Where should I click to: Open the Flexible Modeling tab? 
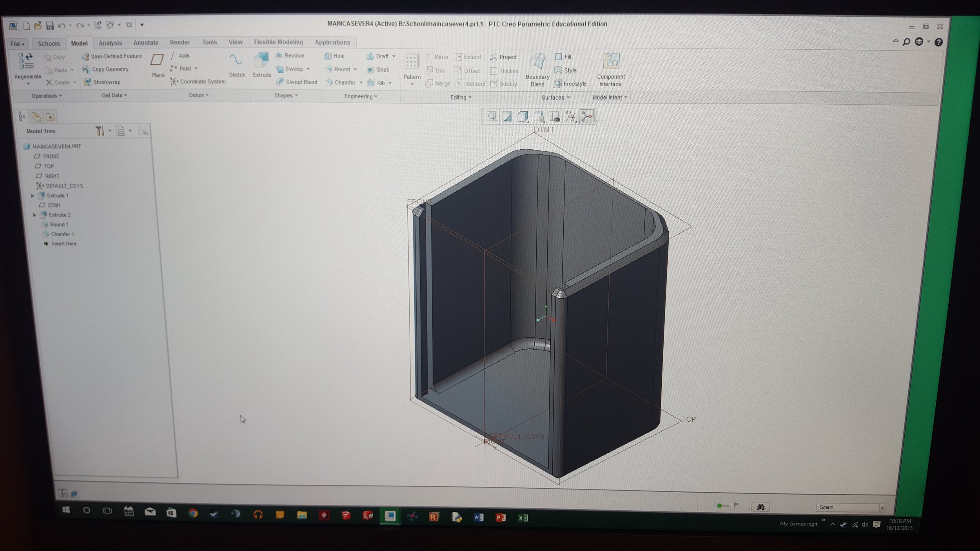[x=278, y=42]
